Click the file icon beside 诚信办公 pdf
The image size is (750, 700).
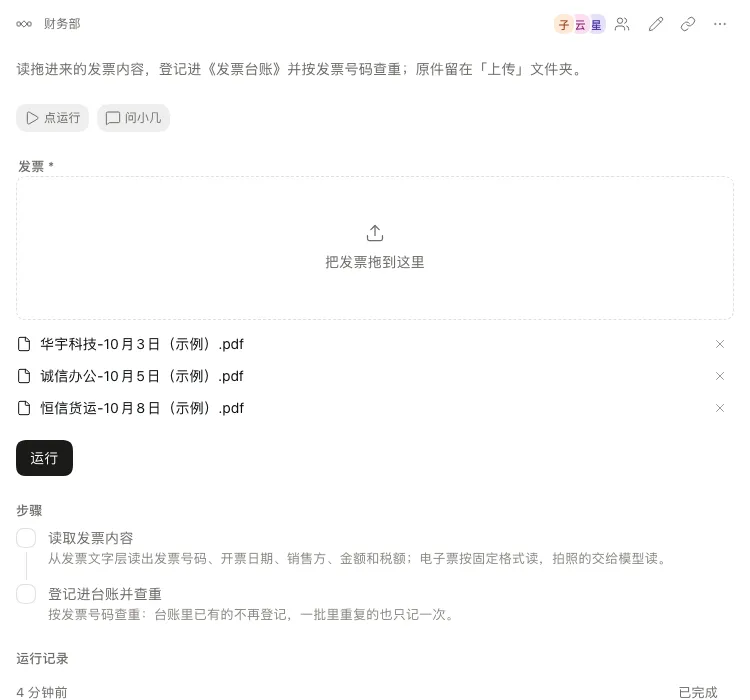tap(24, 376)
